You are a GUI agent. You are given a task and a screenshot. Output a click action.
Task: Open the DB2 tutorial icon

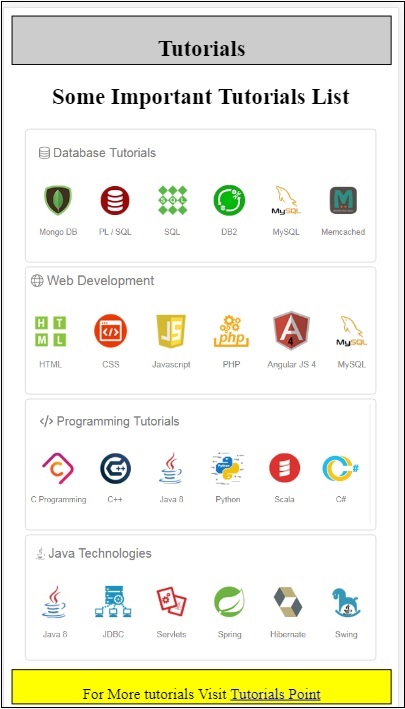(x=229, y=200)
